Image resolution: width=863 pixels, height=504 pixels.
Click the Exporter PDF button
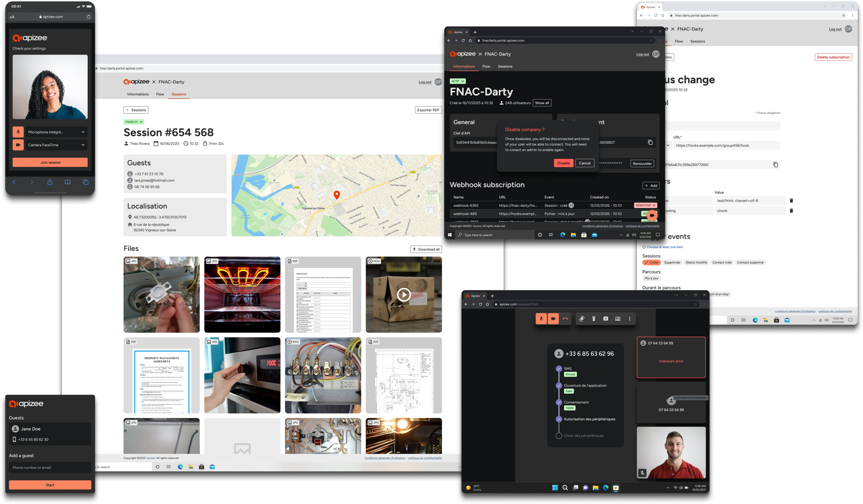[428, 110]
